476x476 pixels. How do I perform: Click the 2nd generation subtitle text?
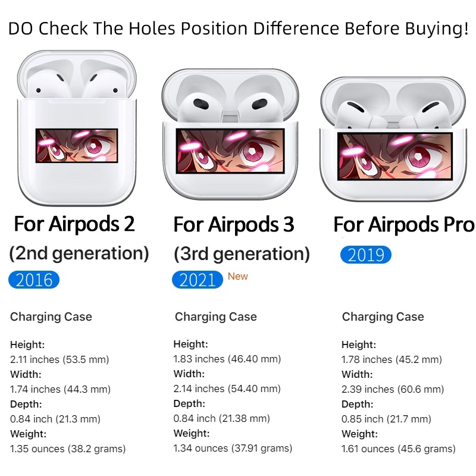pyautogui.click(x=79, y=253)
